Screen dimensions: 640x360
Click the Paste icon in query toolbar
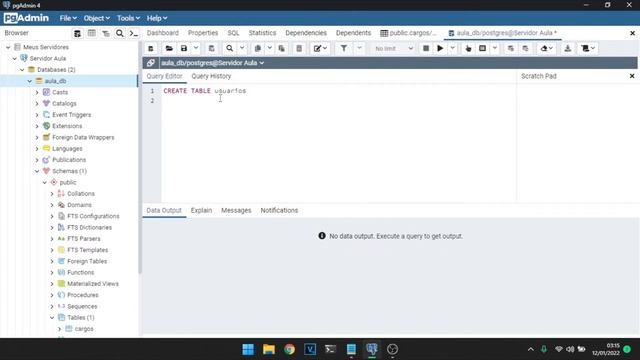pyautogui.click(x=282, y=49)
